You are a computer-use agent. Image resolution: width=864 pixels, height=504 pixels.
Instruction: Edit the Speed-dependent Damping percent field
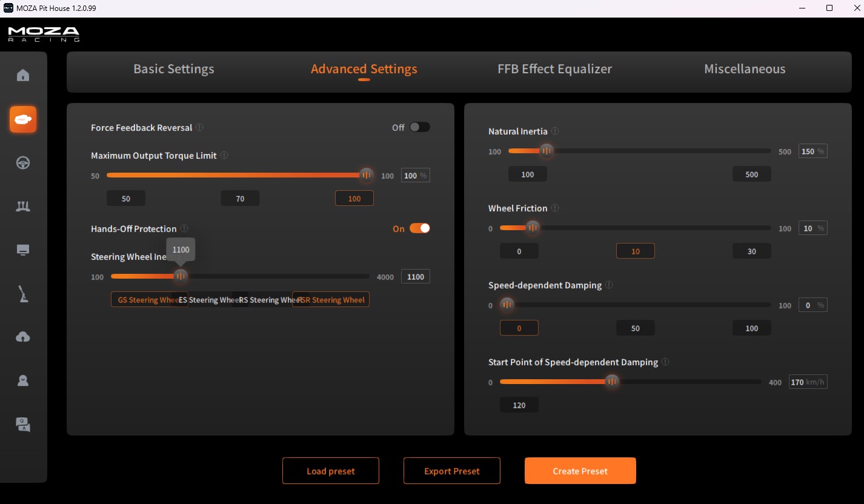click(812, 305)
